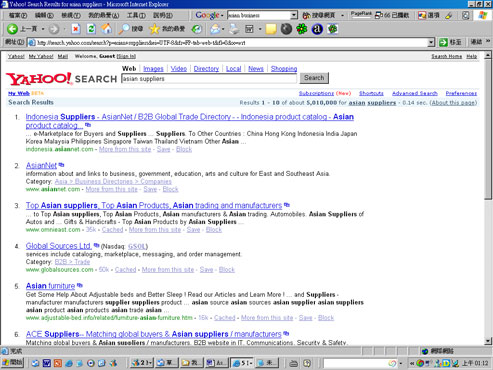Viewport: 493px width, 370px height.
Task: Click the taskbar Word quick launch icon
Action: coord(46,363)
